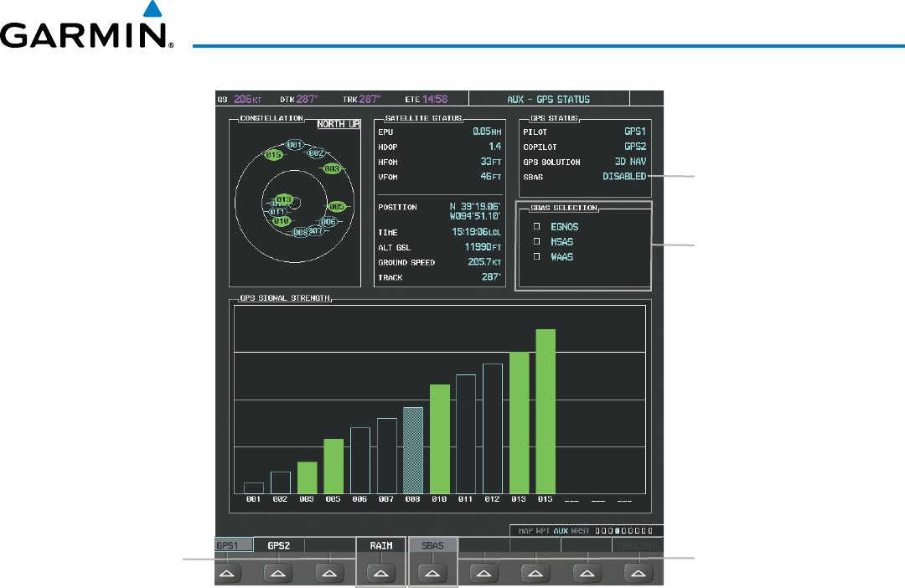905x588 pixels.
Task: Click the position N 39°19.06' readout
Action: pyautogui.click(x=475, y=207)
